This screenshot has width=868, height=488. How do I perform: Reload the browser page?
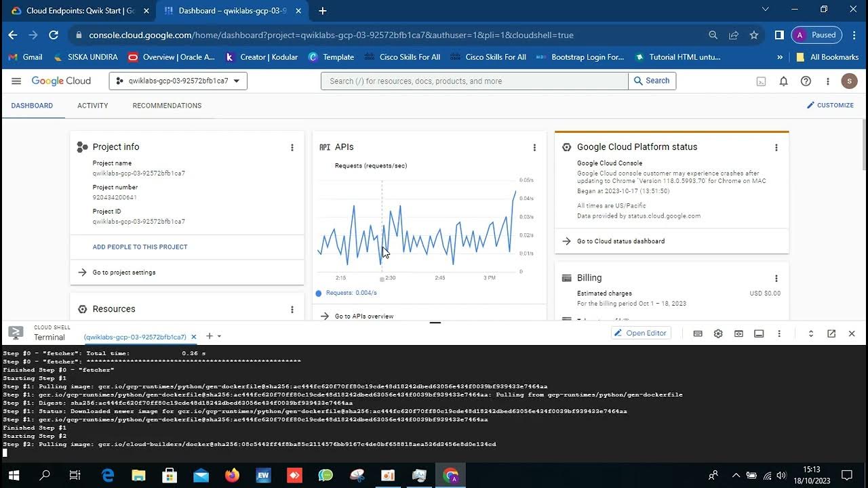[x=54, y=35]
